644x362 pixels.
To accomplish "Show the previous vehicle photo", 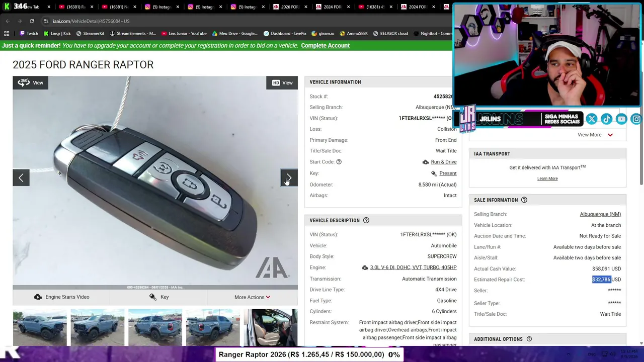I will [21, 177].
